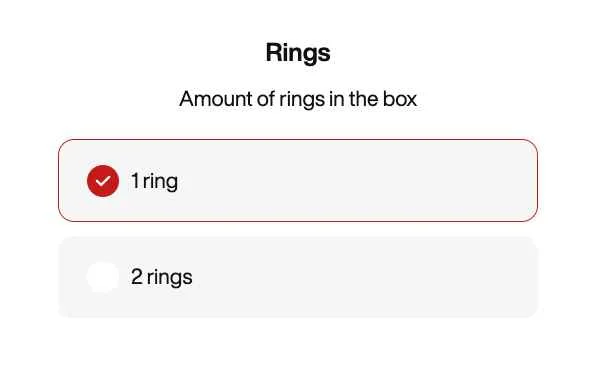Click the "Amount of rings in the box" subtitle
The image size is (600, 370).
[x=298, y=99]
